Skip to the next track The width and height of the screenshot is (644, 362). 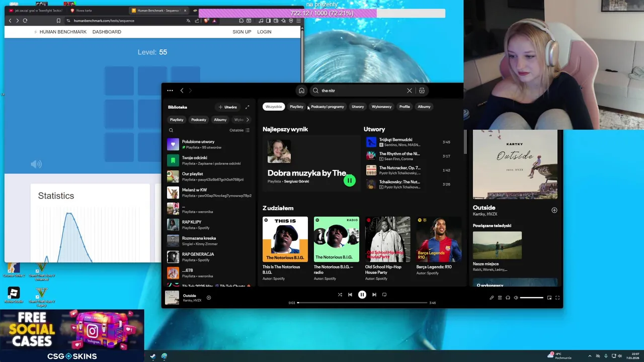[x=374, y=295]
